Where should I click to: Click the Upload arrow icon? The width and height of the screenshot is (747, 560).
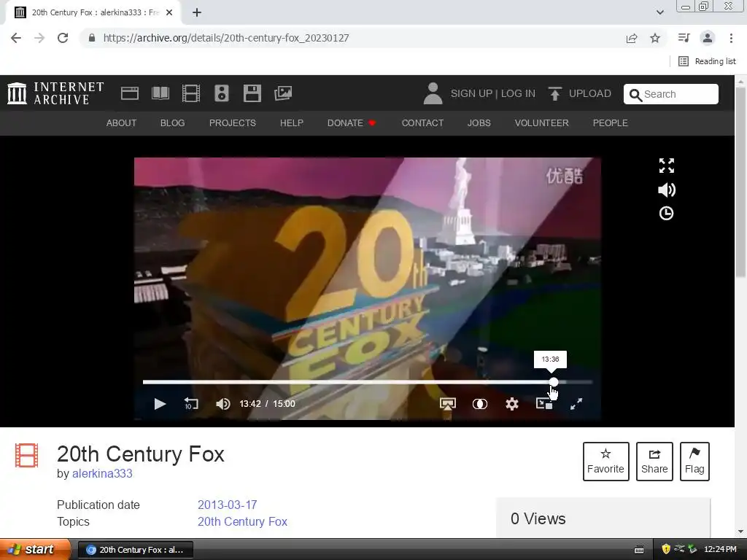click(x=554, y=93)
